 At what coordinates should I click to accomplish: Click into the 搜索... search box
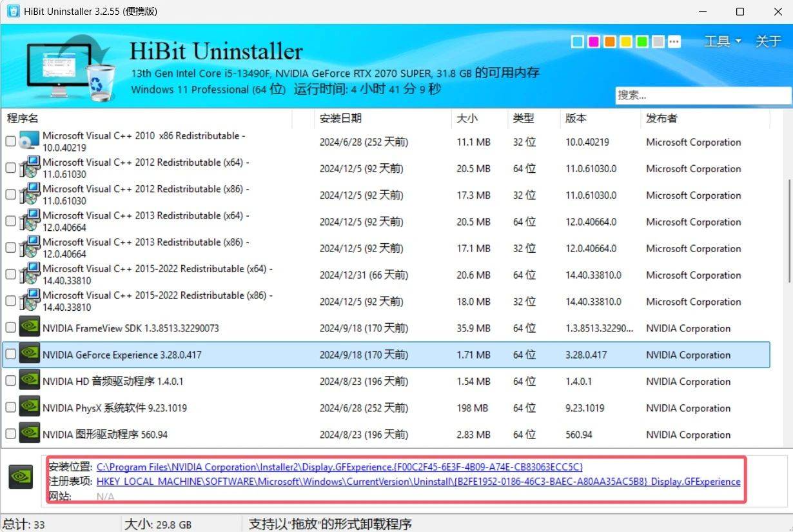(x=703, y=95)
